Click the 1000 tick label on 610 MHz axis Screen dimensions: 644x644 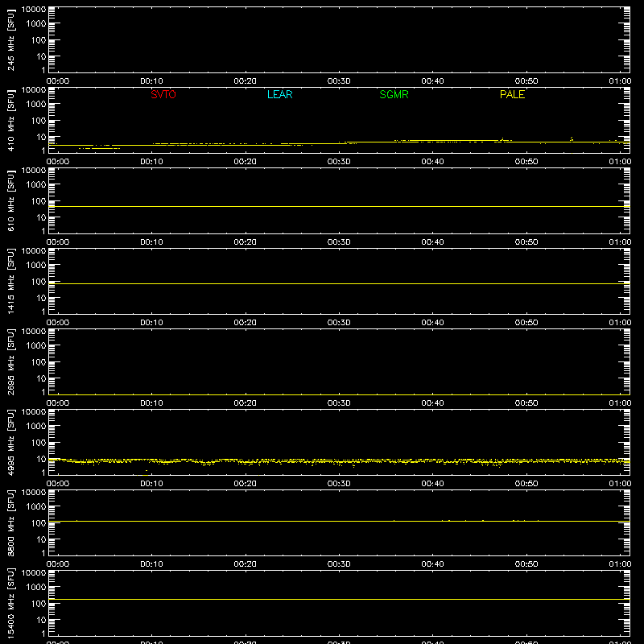click(x=36, y=185)
